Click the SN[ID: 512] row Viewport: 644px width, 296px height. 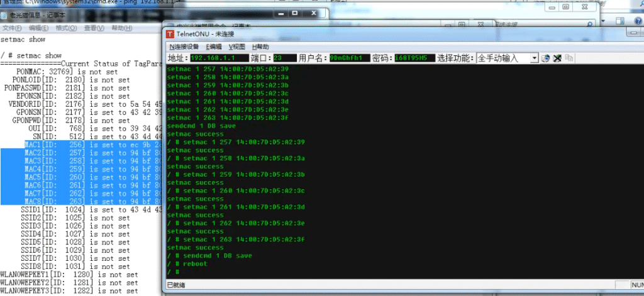click(97, 137)
